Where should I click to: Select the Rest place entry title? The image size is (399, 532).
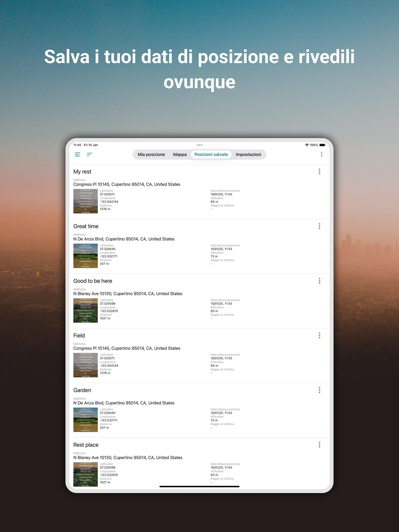click(x=86, y=445)
